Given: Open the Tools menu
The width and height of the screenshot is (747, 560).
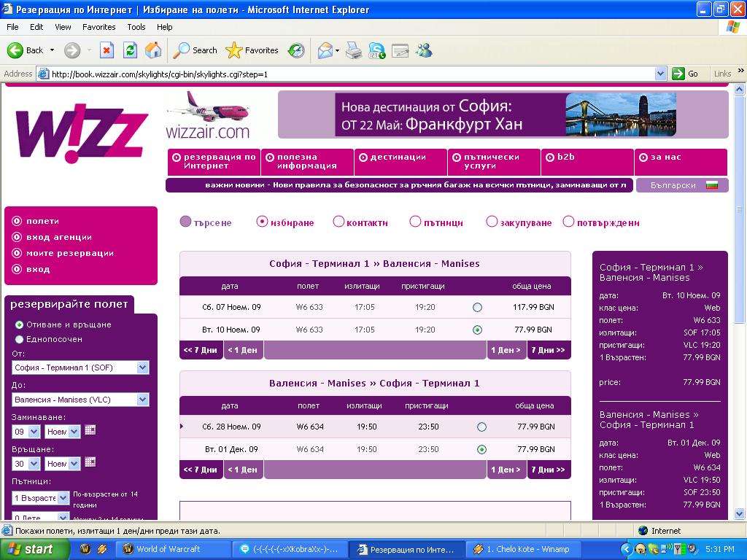Looking at the screenshot, I should click(136, 27).
